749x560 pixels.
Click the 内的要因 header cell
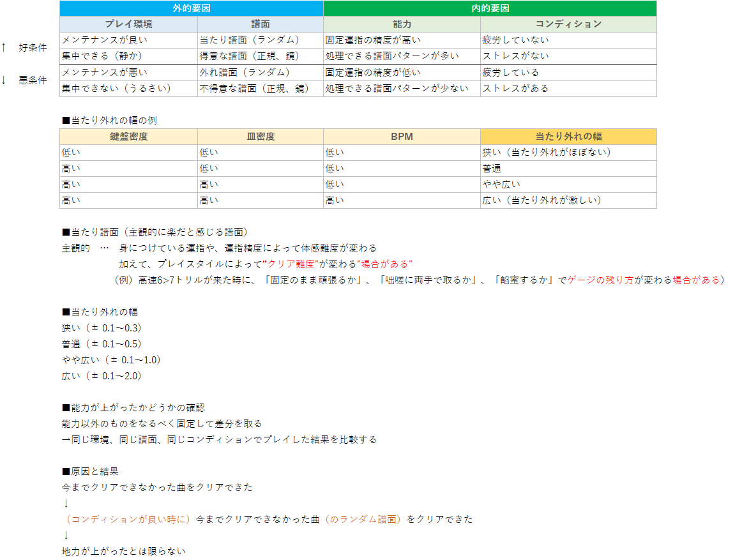[x=490, y=8]
